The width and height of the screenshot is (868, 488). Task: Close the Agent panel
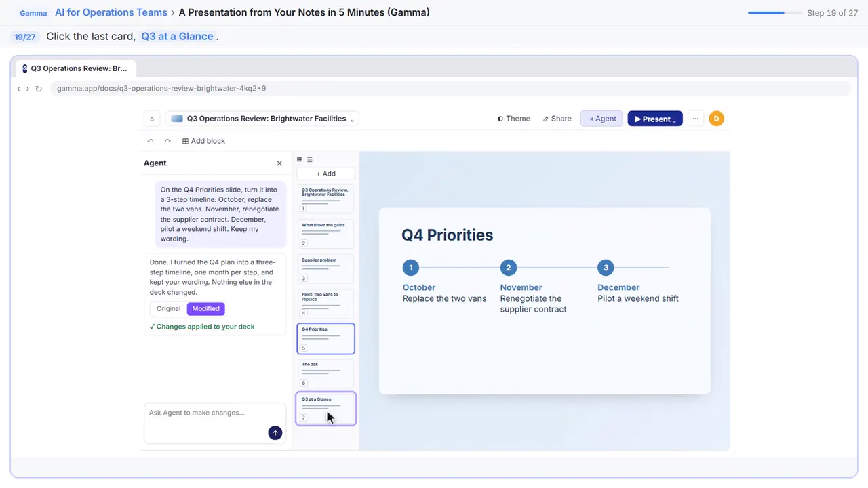click(x=279, y=163)
